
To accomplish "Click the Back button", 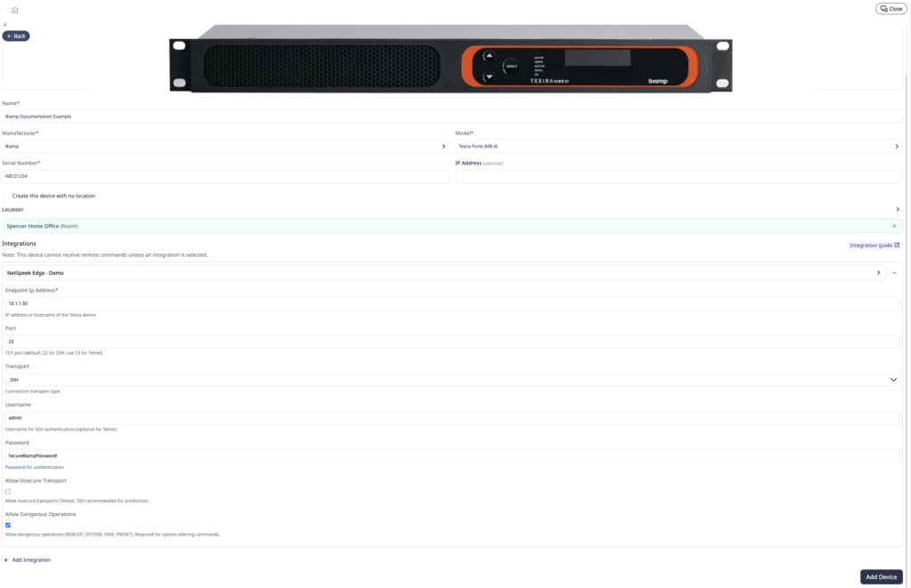I will (x=16, y=36).
